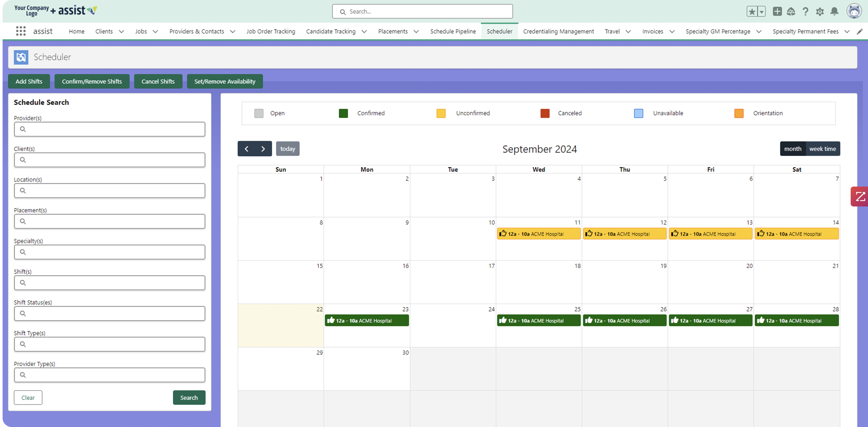Image resolution: width=868 pixels, height=427 pixels.
Task: Click thumbs-up on Sept 14 unconfirmed shift
Action: tap(761, 233)
